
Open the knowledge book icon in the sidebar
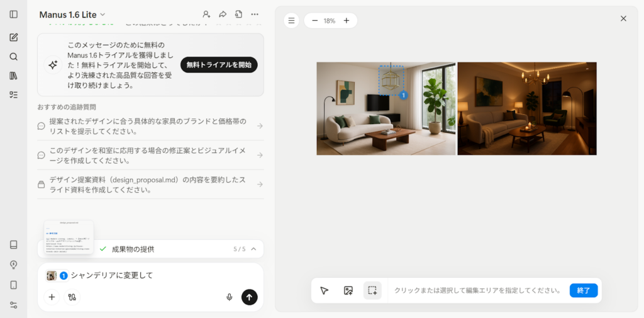tap(14, 245)
